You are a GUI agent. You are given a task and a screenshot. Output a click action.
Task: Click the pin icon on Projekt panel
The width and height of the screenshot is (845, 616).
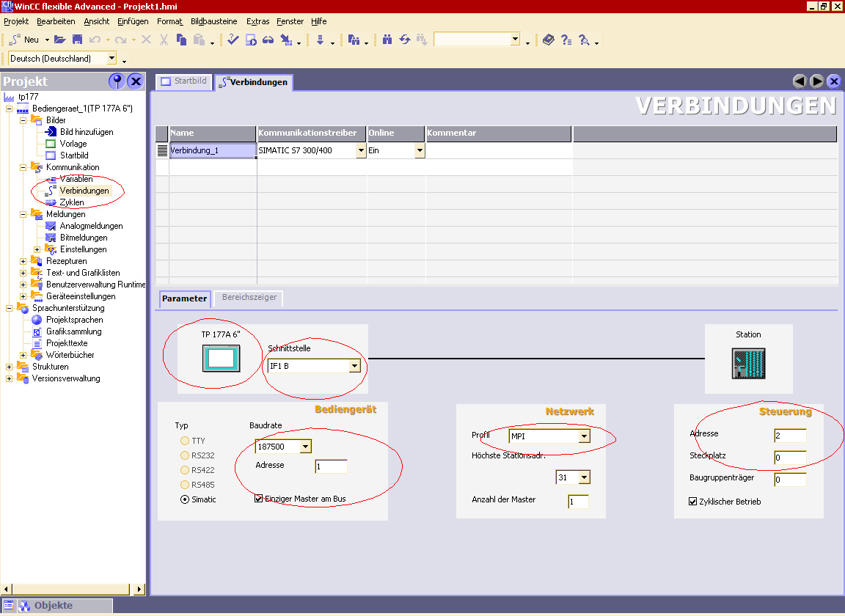(117, 81)
